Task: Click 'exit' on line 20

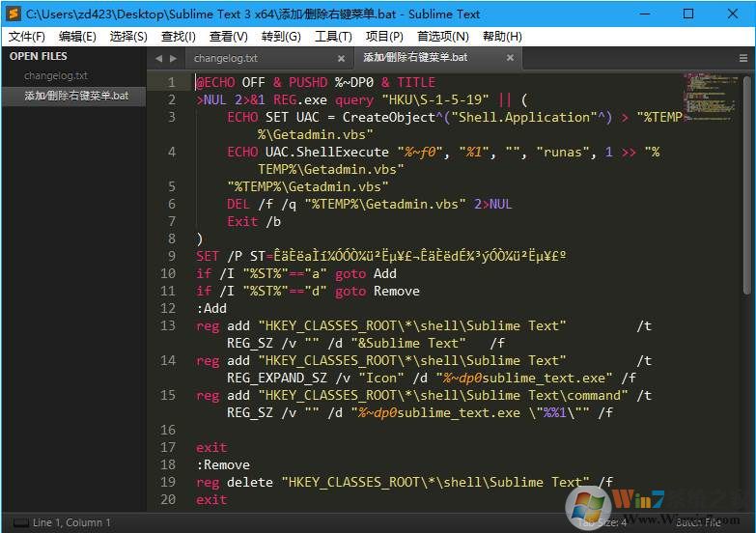Action: (211, 499)
